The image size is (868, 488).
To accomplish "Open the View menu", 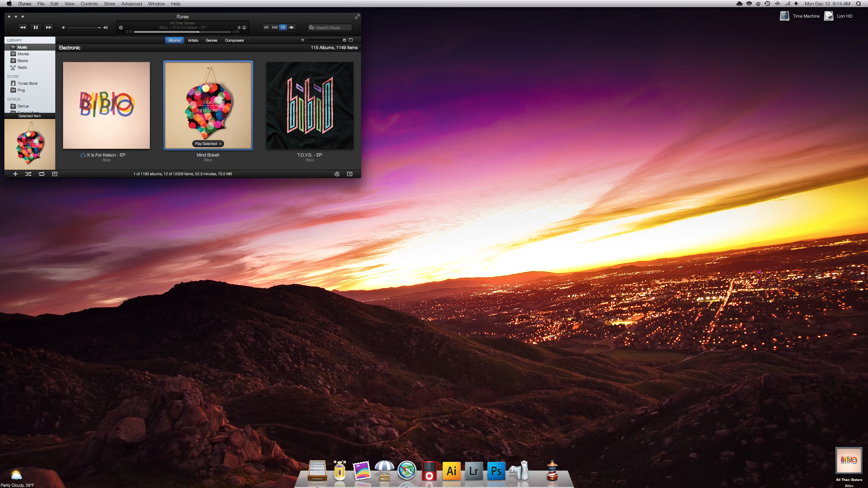I will (x=70, y=4).
